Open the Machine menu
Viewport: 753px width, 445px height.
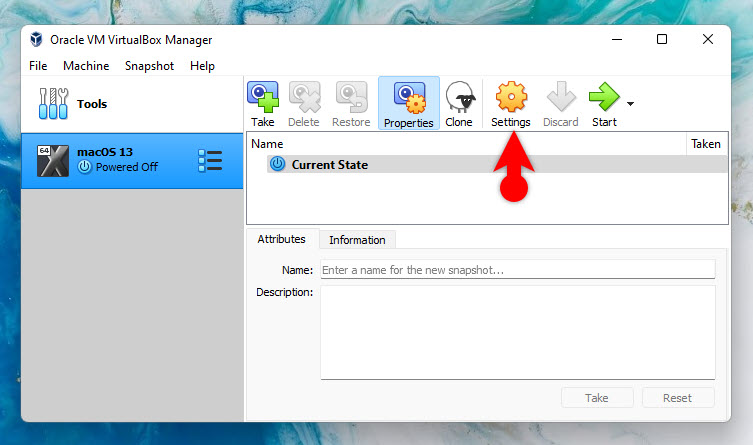click(86, 66)
